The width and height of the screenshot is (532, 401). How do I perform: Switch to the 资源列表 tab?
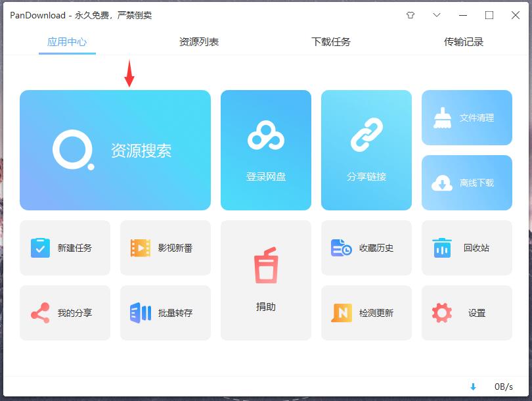click(199, 42)
